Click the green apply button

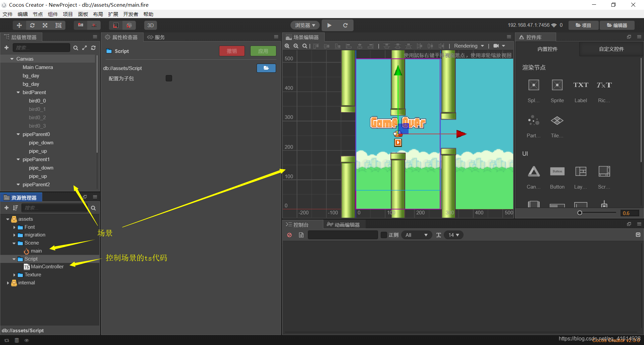[x=263, y=51]
